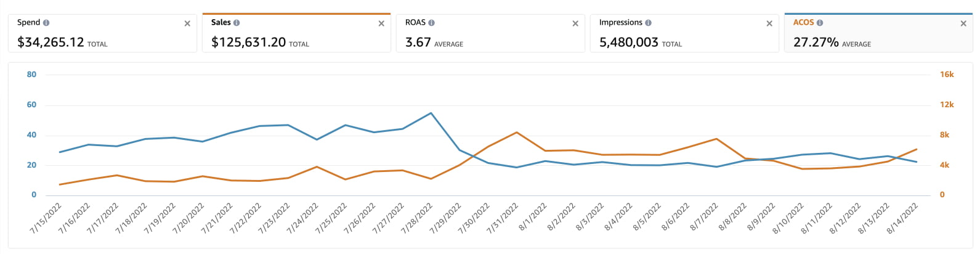The width and height of the screenshot is (980, 254).
Task: Remove the Spend metric card with X
Action: pos(187,23)
